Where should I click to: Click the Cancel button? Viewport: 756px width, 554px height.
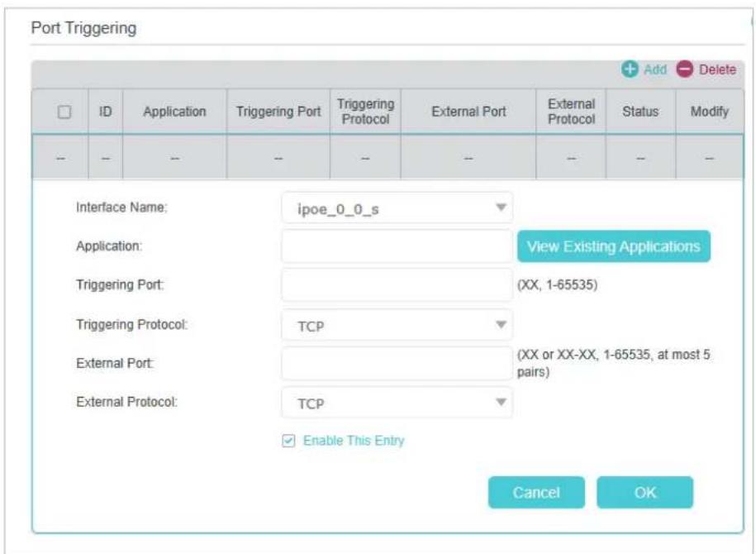tap(536, 492)
